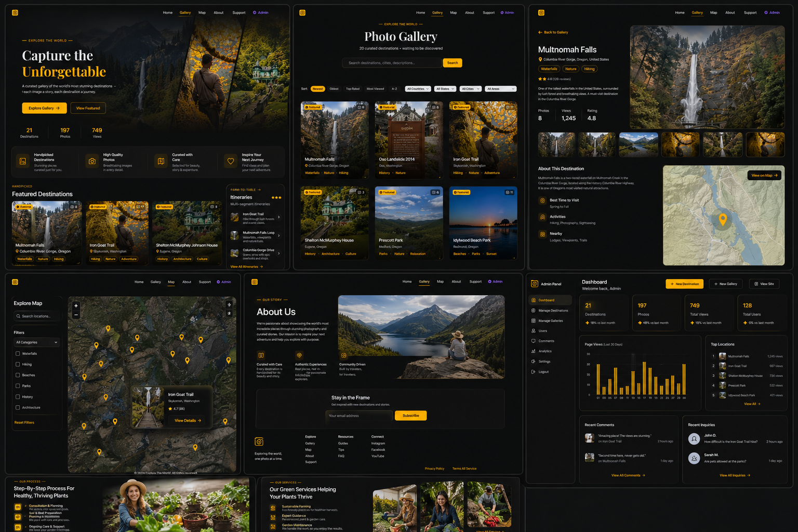
Task: Click the Best Time to Visit icon
Action: click(x=542, y=201)
